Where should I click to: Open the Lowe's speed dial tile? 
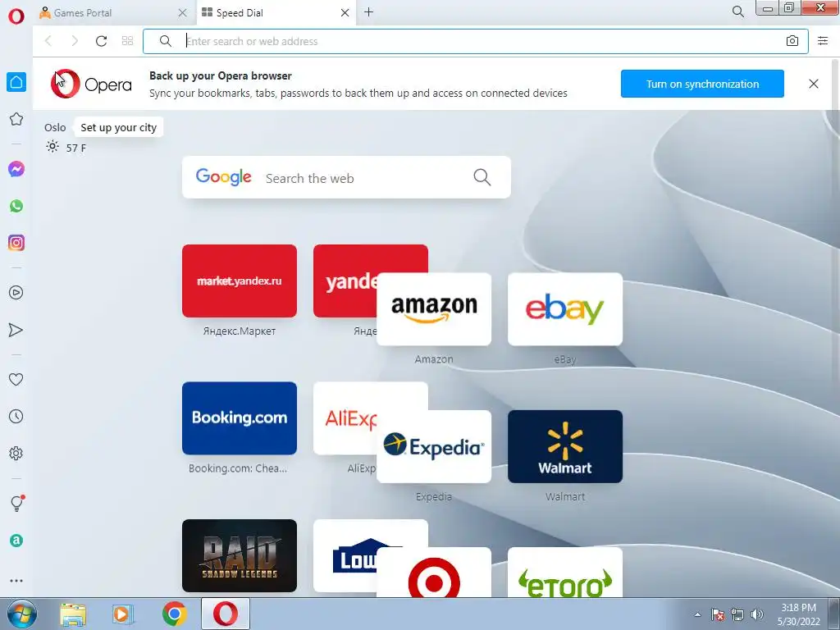[345, 555]
